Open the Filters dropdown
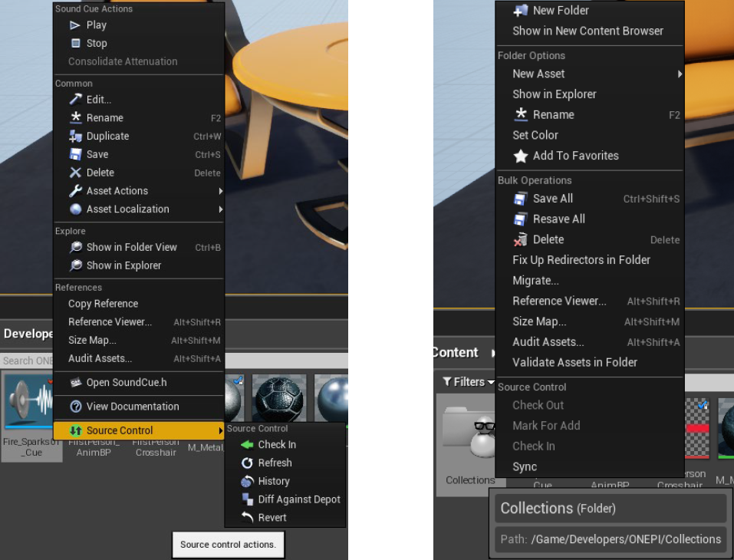 click(467, 381)
